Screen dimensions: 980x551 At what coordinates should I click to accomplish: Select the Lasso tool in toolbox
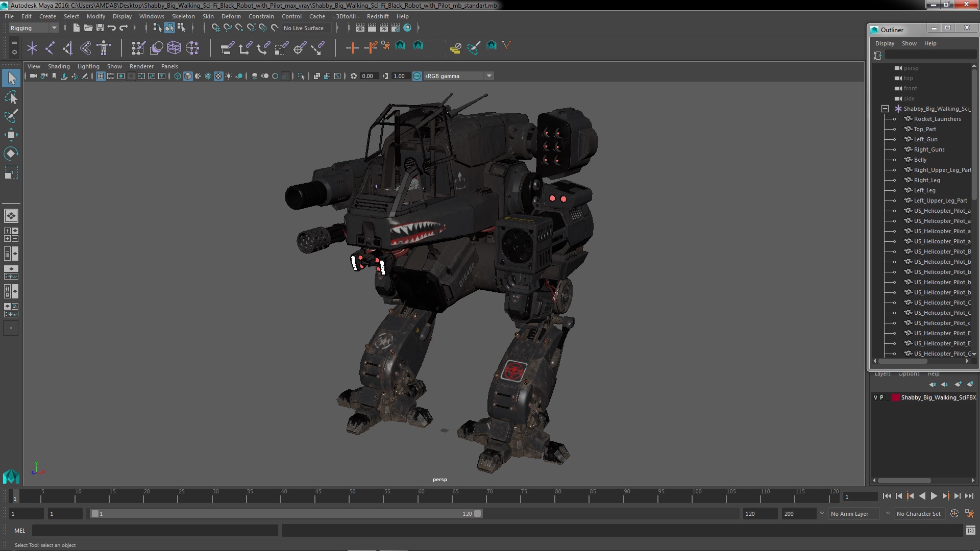(x=11, y=97)
